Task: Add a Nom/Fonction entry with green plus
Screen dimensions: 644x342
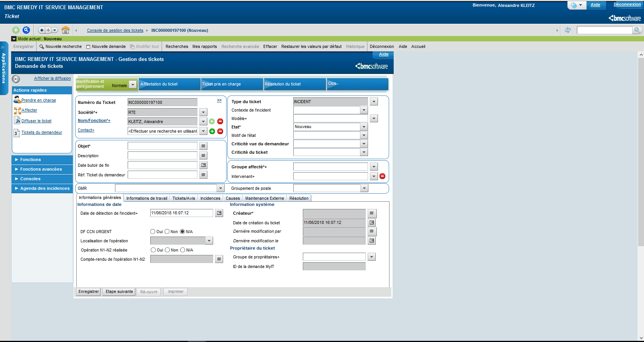Action: pos(212,122)
